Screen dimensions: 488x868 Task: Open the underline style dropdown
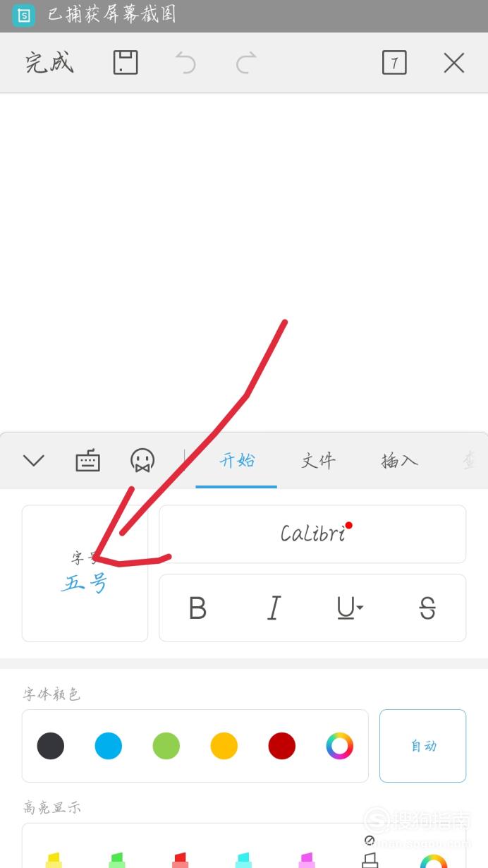click(x=350, y=608)
